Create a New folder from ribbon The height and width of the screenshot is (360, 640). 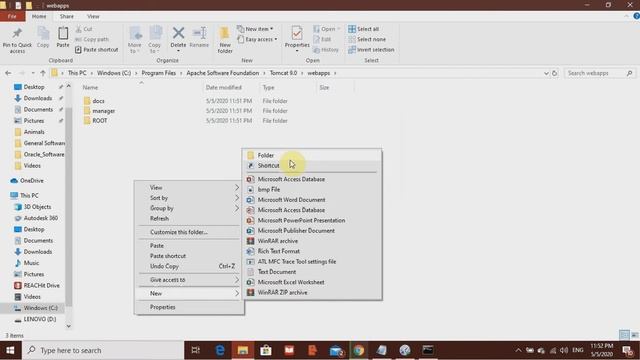pyautogui.click(x=225, y=40)
